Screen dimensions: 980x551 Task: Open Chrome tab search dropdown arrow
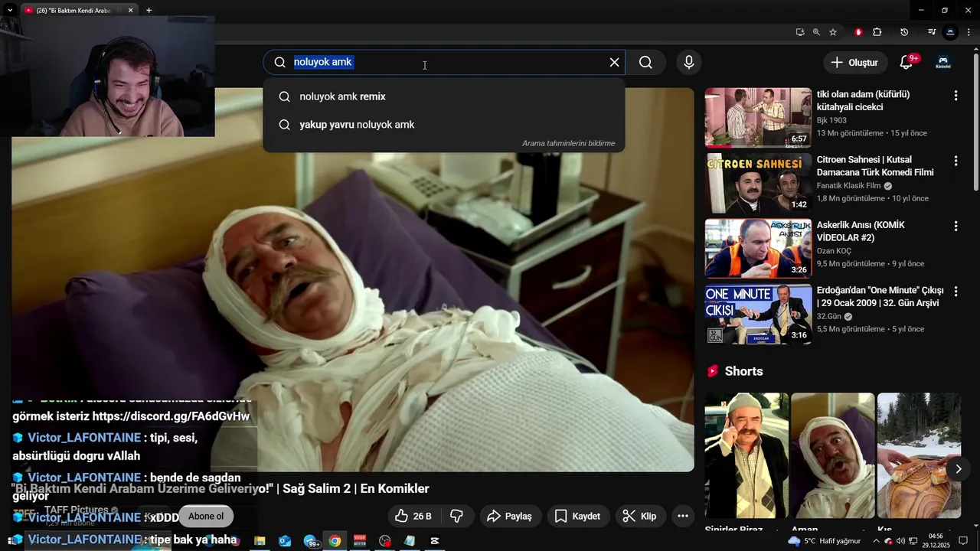pyautogui.click(x=10, y=10)
